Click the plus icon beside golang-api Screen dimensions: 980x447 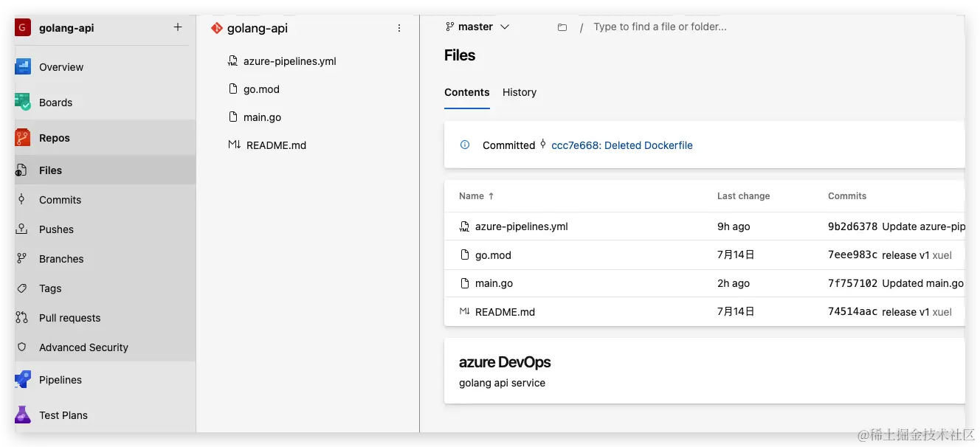pyautogui.click(x=178, y=27)
